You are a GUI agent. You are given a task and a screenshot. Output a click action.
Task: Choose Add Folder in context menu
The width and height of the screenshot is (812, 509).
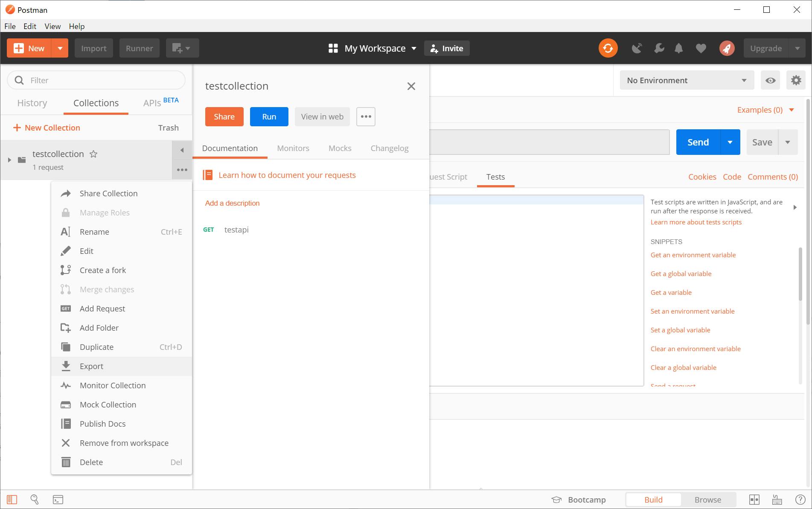click(122, 328)
